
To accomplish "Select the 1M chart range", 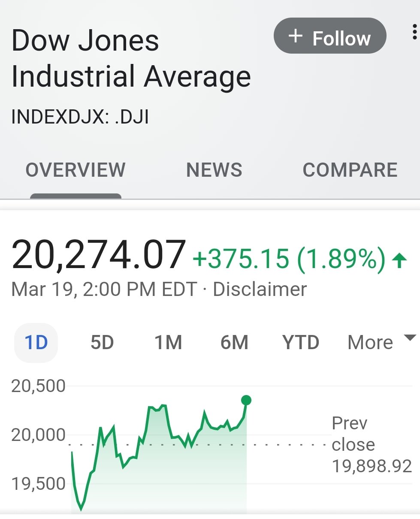I will 168,342.
